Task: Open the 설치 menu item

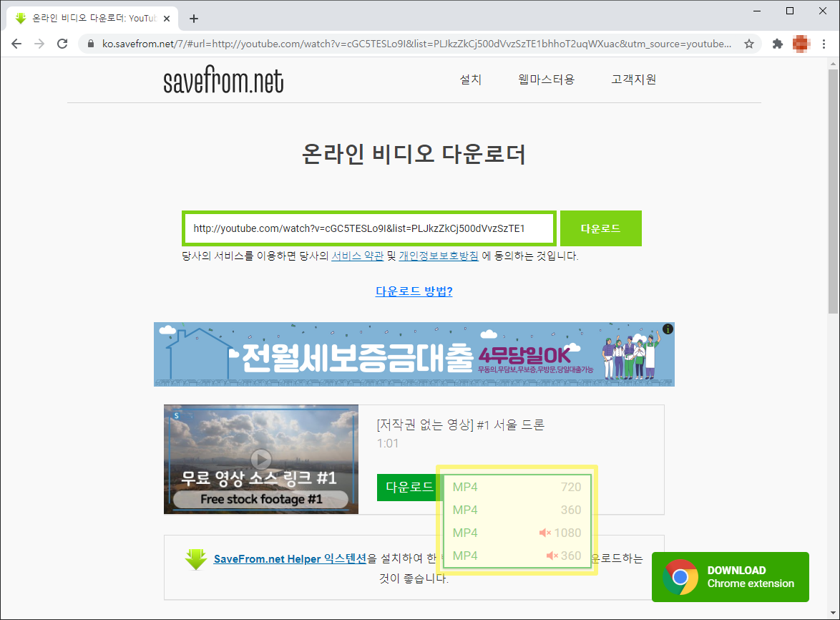Action: point(470,79)
